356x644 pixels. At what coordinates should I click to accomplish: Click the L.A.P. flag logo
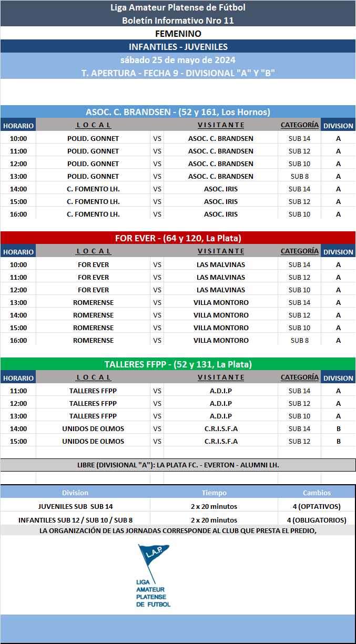[154, 576]
